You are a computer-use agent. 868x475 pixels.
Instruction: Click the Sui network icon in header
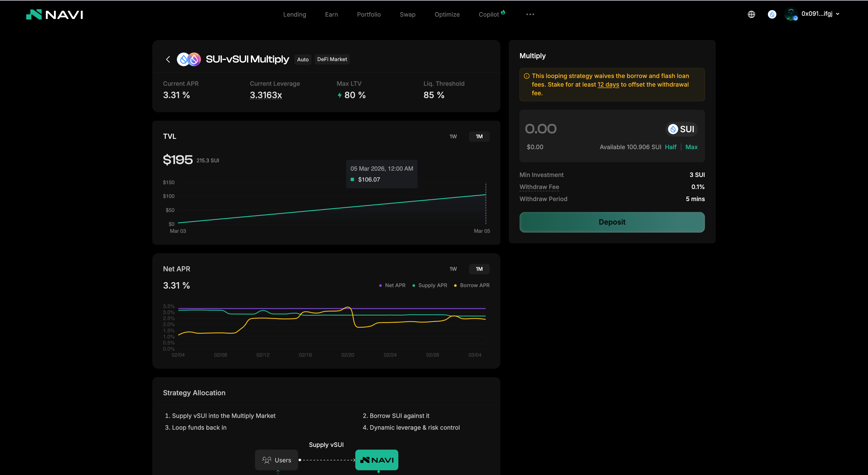coord(772,14)
